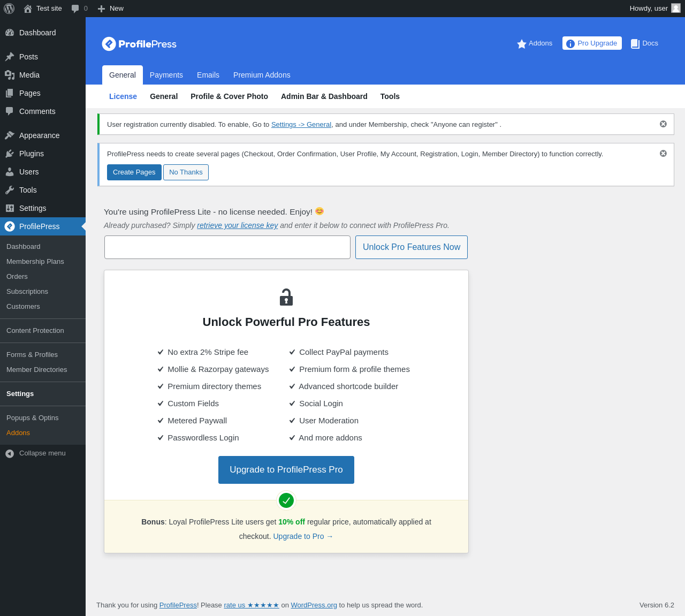Image resolution: width=685 pixels, height=616 pixels.
Task: Open Membership Plans in ProfilePress submenu
Action: pos(35,262)
